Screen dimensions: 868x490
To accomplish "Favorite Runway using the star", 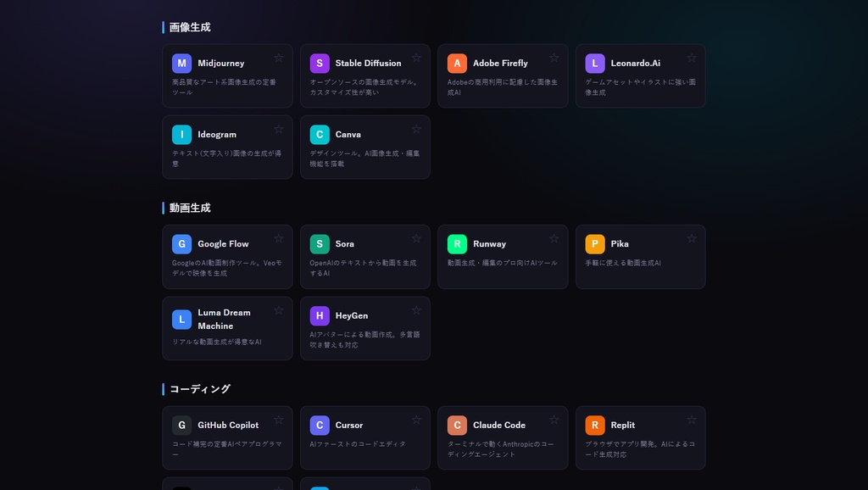I will click(554, 238).
